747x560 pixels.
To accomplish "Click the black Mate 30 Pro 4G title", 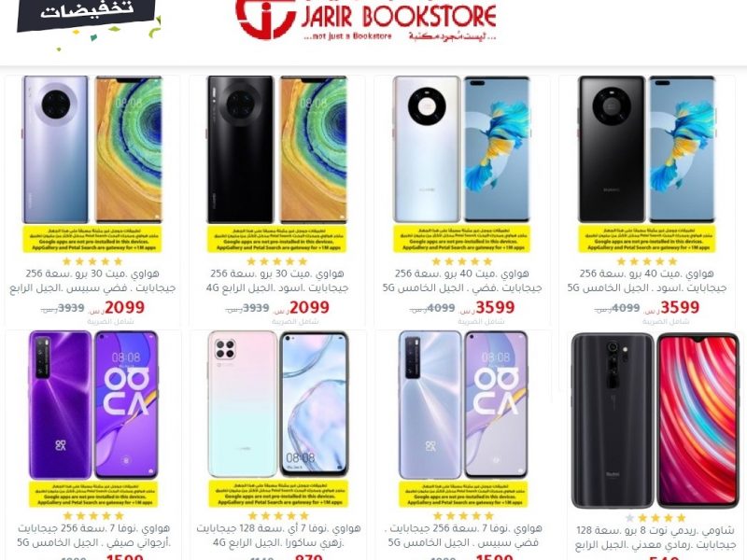I will click(x=276, y=281).
